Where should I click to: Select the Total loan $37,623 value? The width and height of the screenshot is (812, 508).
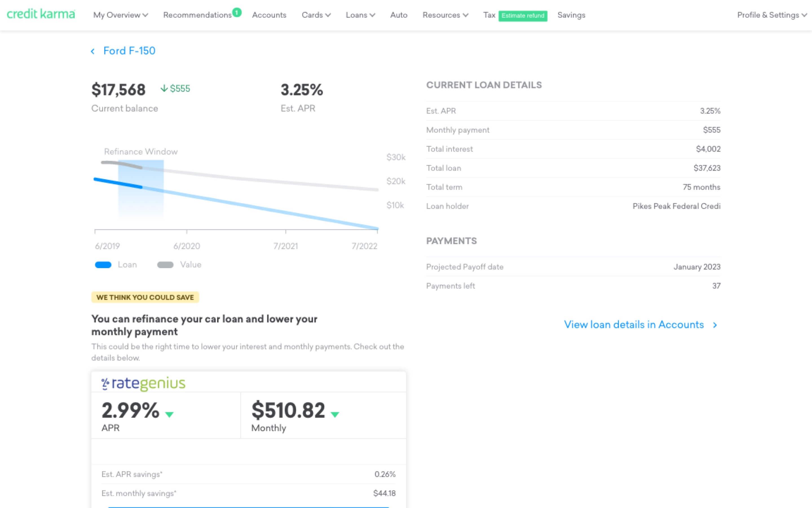coord(707,168)
